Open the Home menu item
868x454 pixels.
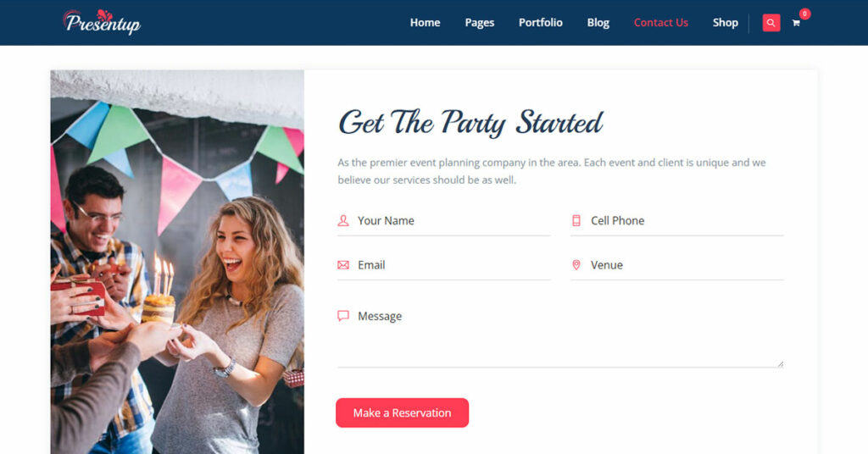coord(426,23)
